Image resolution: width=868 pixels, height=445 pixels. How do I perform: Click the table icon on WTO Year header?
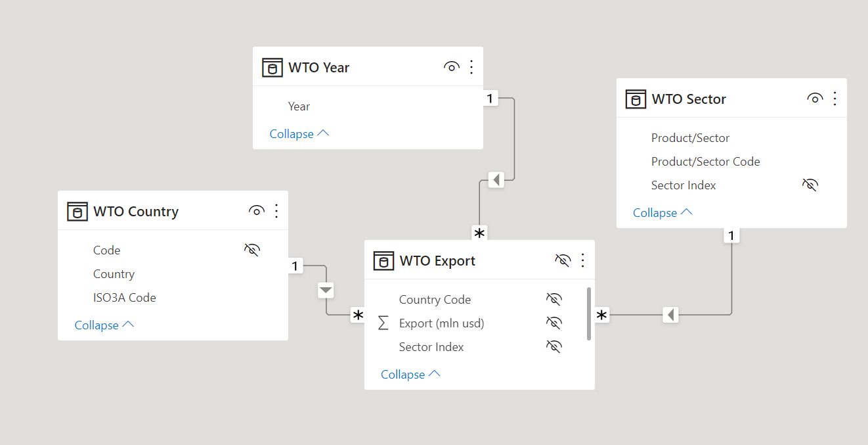point(272,66)
